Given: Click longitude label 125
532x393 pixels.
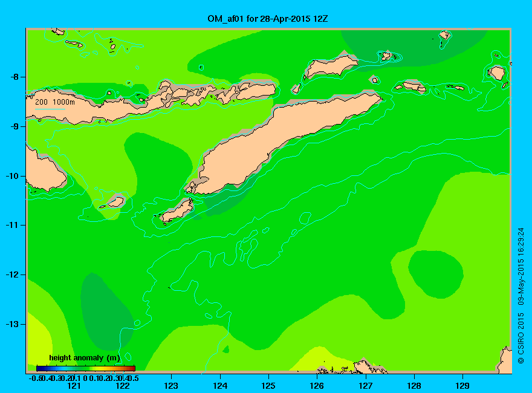Looking at the screenshot, I should pyautogui.click(x=268, y=386).
